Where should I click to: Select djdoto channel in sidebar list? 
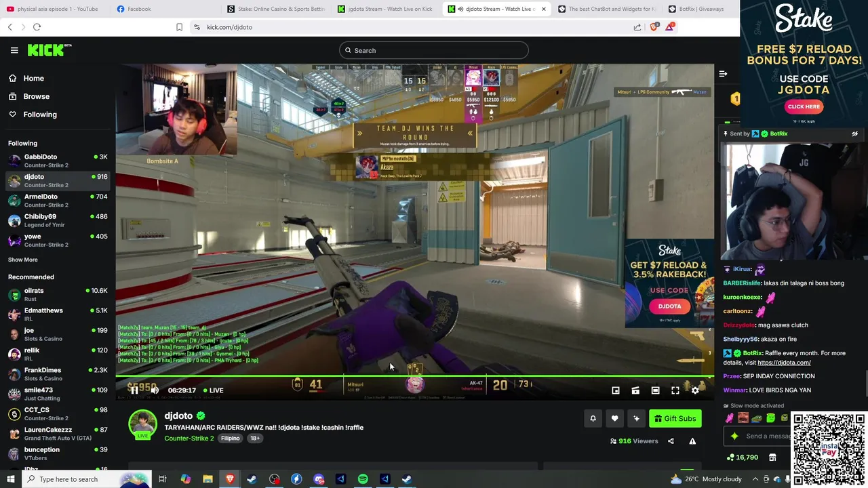58,180
